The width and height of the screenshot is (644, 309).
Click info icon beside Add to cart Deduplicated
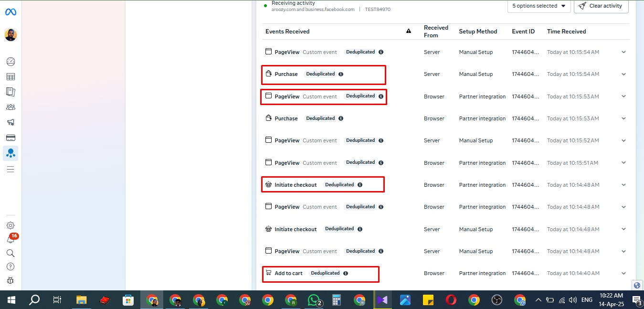pos(346,273)
